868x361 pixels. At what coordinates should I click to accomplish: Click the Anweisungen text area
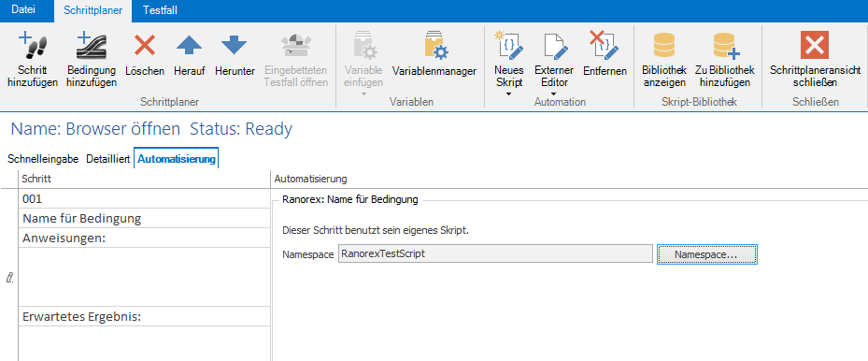coord(145,276)
